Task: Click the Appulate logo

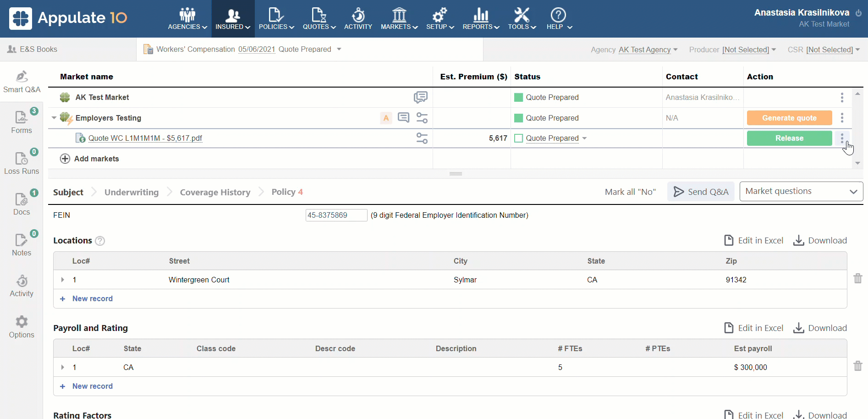Action: tap(68, 18)
